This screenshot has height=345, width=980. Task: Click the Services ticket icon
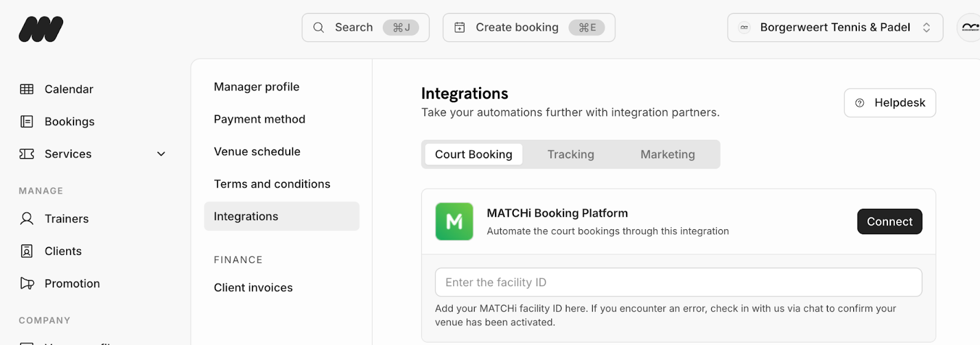(x=27, y=154)
